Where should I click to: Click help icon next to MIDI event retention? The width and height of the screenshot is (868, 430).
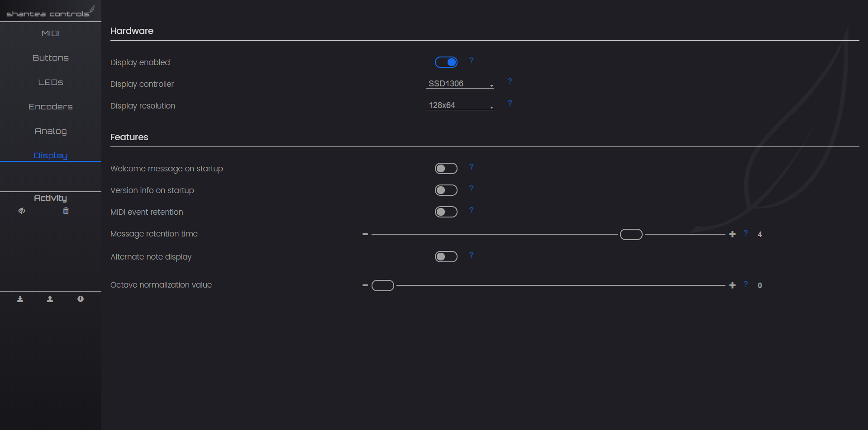click(x=471, y=210)
